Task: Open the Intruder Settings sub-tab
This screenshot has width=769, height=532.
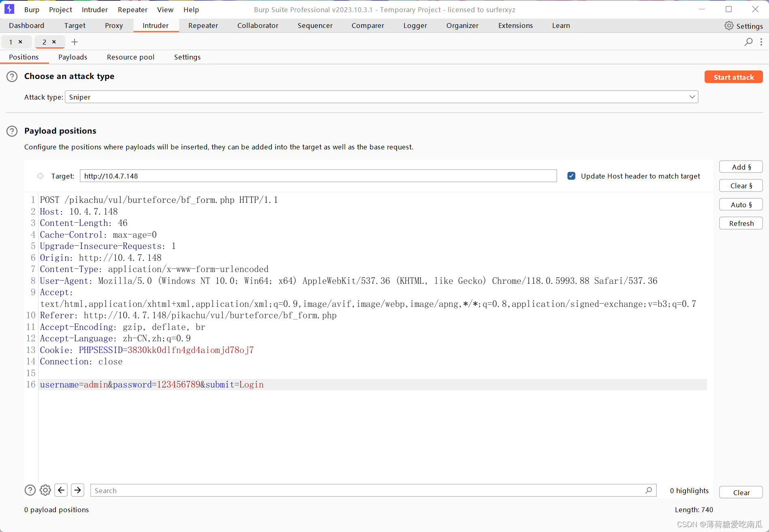Action: 187,57
